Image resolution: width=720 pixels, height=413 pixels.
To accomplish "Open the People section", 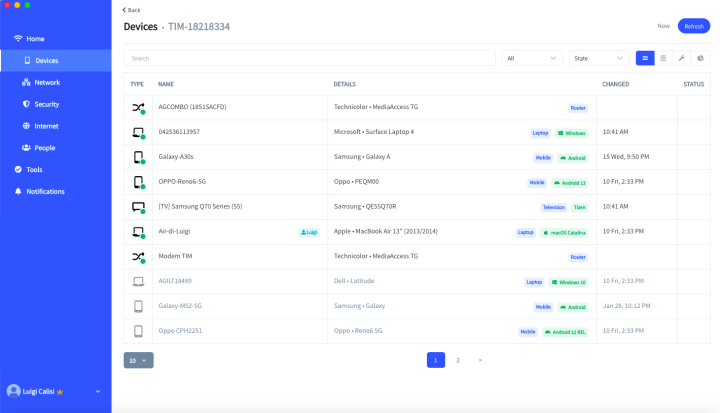I will point(45,148).
